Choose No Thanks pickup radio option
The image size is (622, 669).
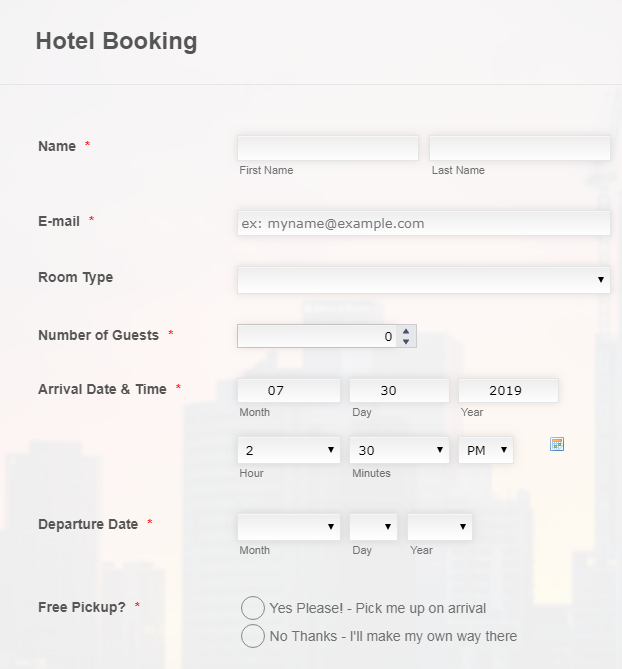pyautogui.click(x=253, y=636)
